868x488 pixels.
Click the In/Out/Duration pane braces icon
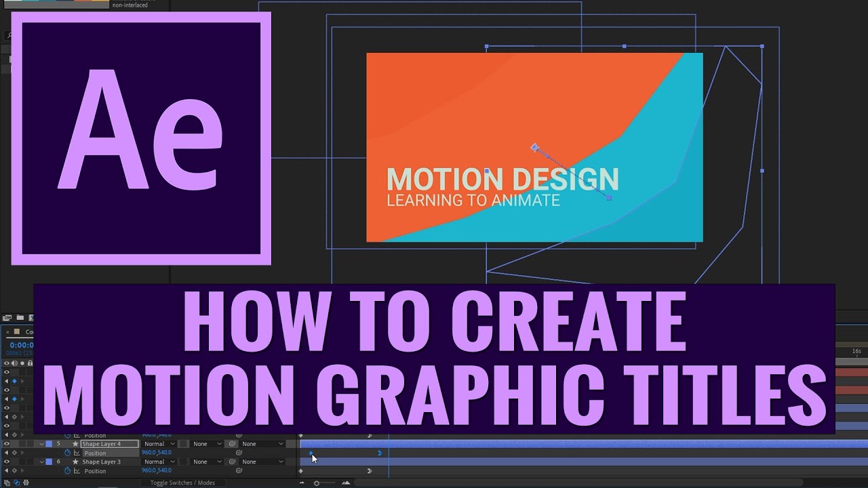click(x=26, y=483)
